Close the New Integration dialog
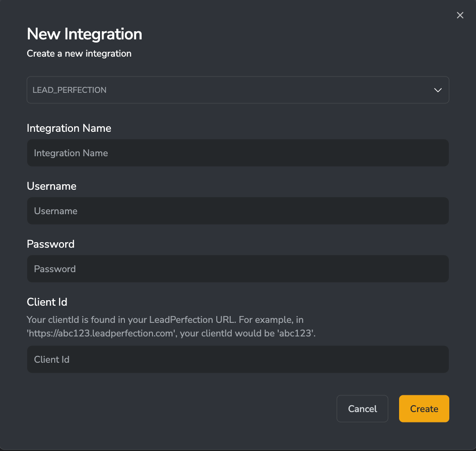 [x=460, y=15]
